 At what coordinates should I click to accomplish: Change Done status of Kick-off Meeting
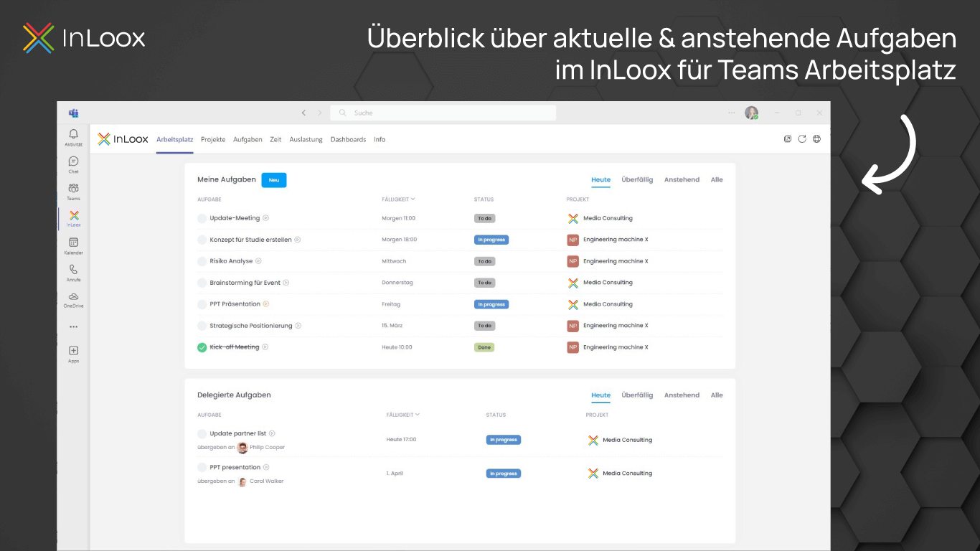pos(484,347)
